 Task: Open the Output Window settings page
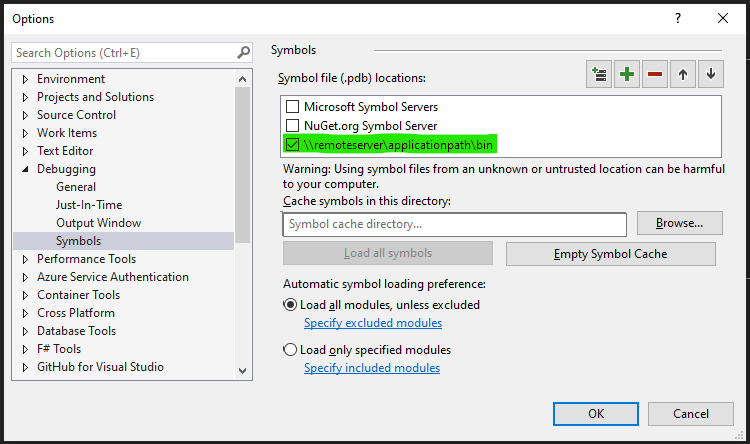[x=98, y=223]
